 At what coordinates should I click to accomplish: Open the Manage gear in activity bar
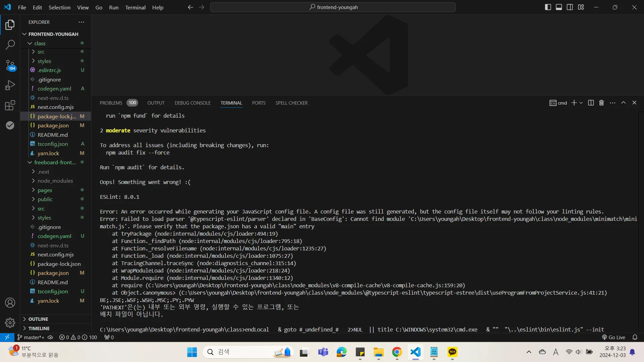[x=10, y=322]
